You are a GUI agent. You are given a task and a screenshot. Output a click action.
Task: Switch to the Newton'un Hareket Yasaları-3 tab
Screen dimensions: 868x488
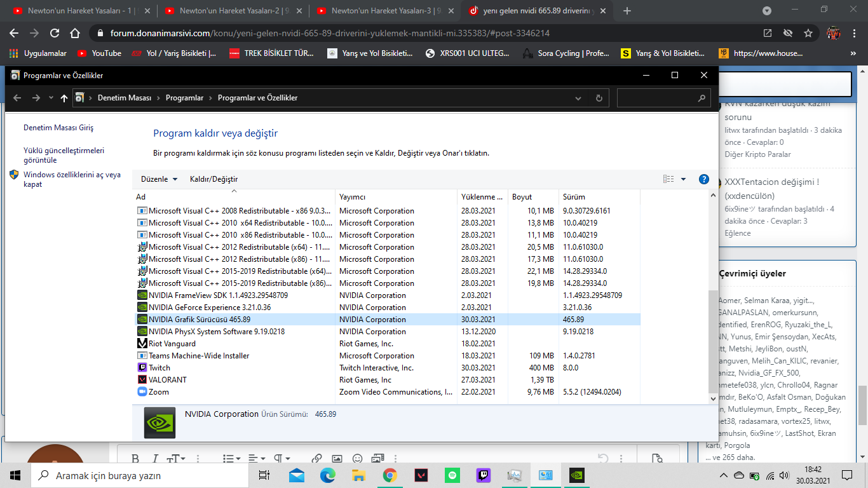385,11
